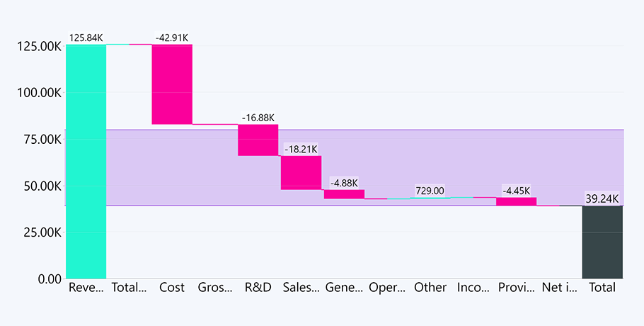Image resolution: width=644 pixels, height=326 pixels.
Task: Click the -4.45K data label
Action: pyautogui.click(x=516, y=191)
